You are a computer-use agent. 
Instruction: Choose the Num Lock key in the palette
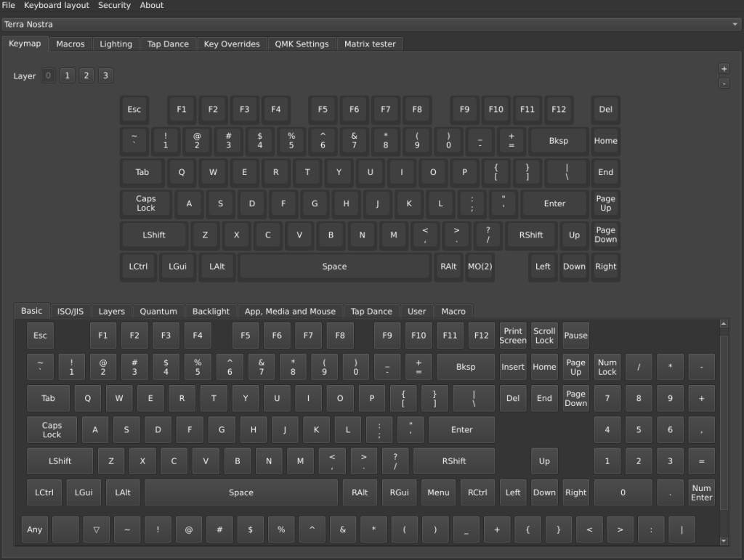607,367
